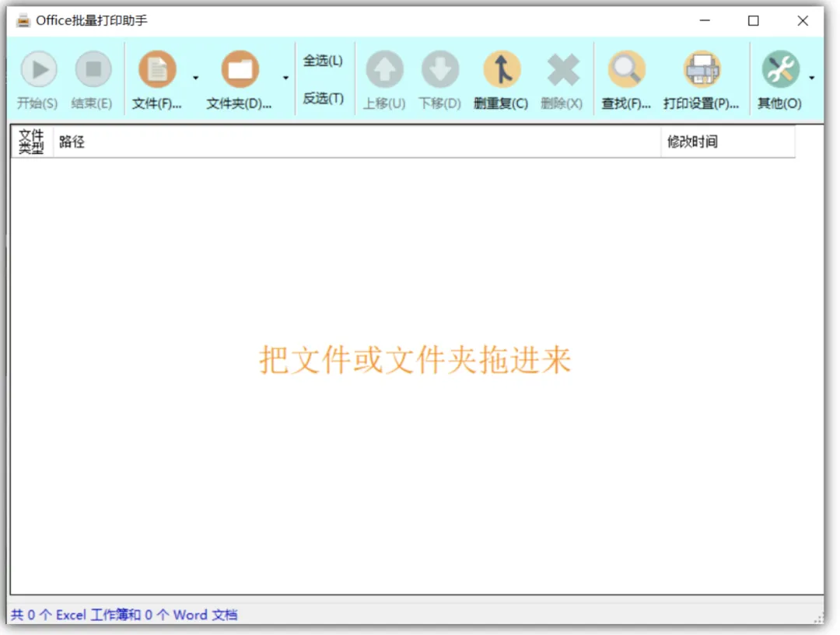Click the status bar Excel/Word count text
This screenshot has height=635, width=840.
[124, 615]
